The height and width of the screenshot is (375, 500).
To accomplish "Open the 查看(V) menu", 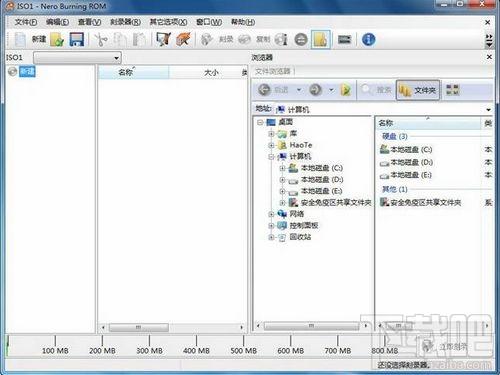I will click(89, 22).
